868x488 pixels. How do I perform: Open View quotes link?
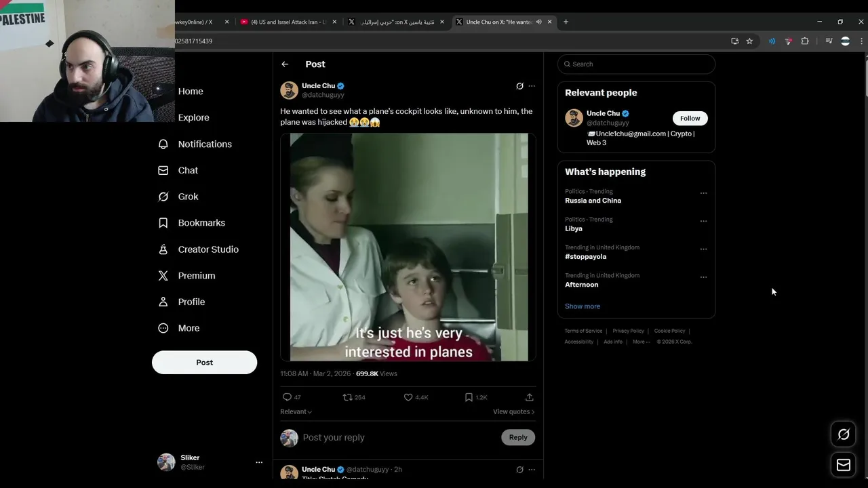(513, 411)
